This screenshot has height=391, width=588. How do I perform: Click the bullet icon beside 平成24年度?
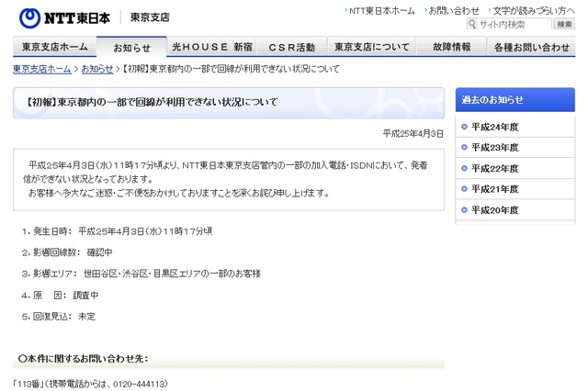pyautogui.click(x=464, y=127)
